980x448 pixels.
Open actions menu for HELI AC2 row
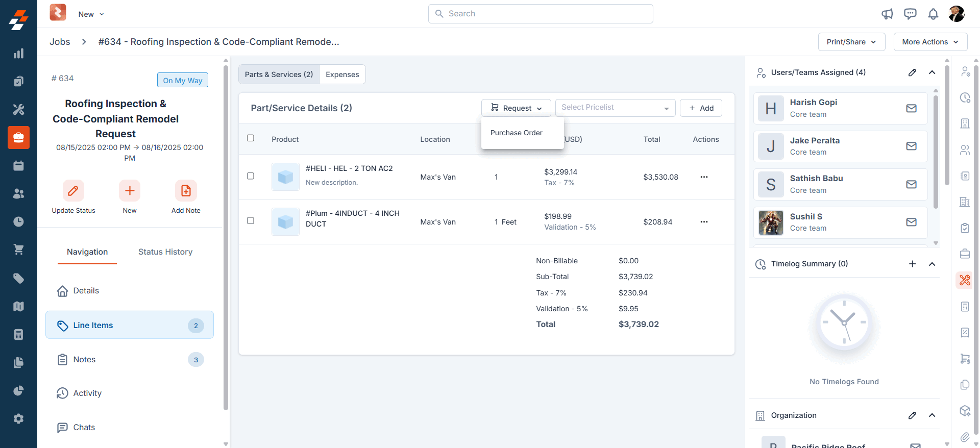tap(704, 177)
